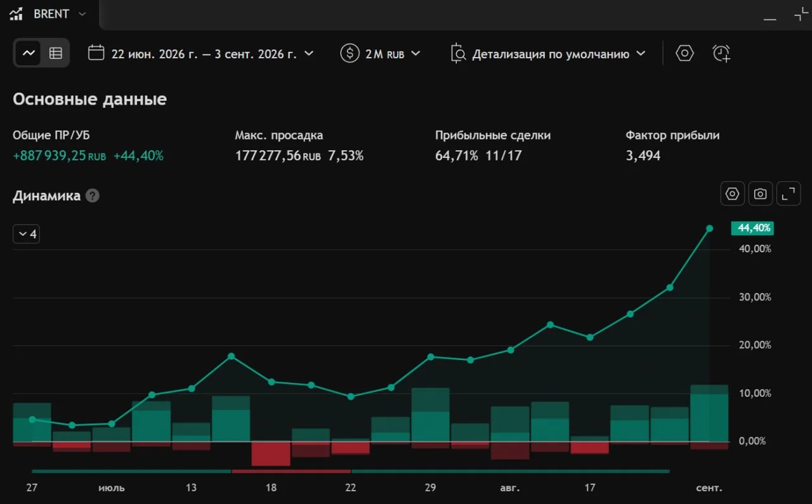812x504 pixels.
Task: Click the Динамика section title
Action: (x=46, y=196)
